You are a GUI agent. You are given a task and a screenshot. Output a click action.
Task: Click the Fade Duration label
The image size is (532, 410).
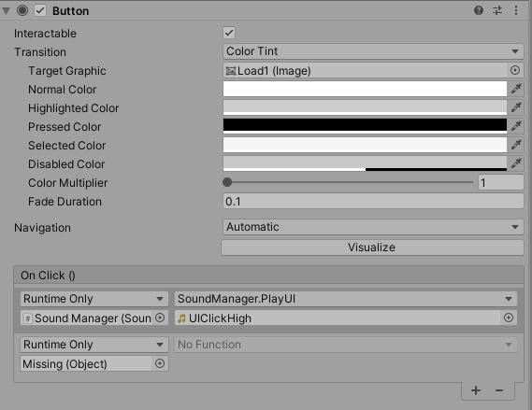(x=65, y=202)
